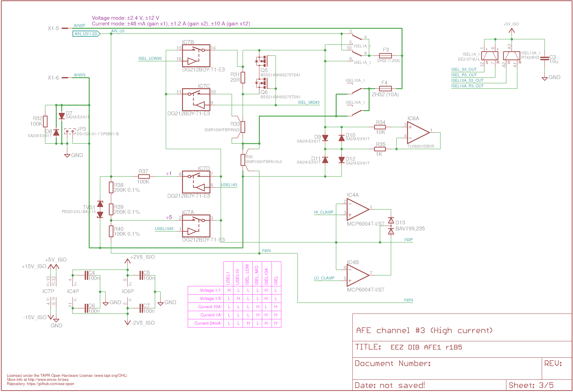Click the USEL10#3 net label

164,229
